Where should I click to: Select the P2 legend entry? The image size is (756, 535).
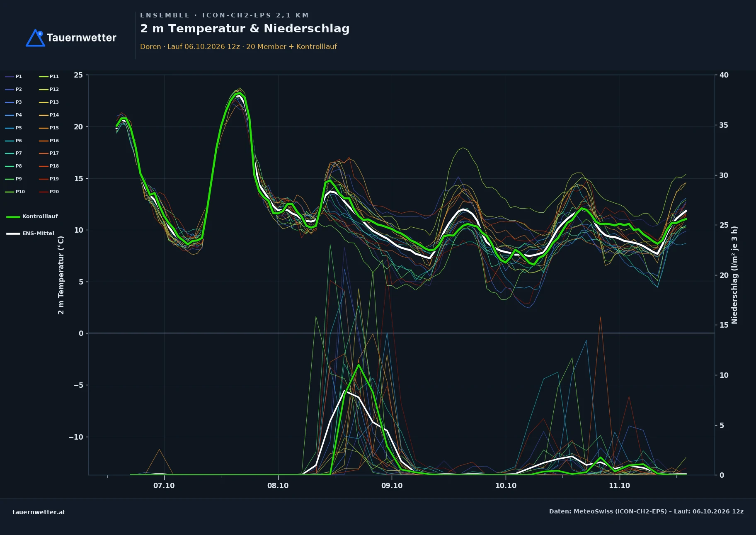14,89
